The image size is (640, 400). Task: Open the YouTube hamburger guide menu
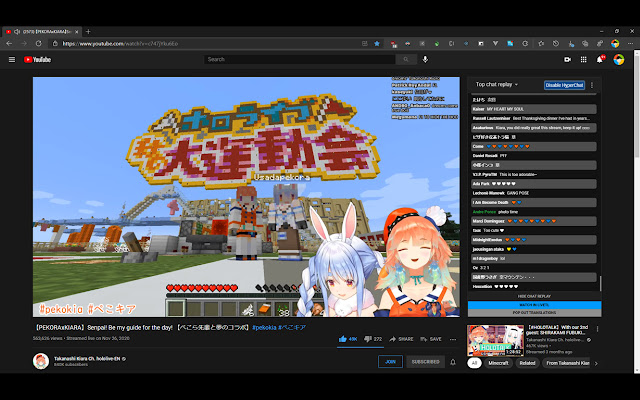(x=12, y=60)
